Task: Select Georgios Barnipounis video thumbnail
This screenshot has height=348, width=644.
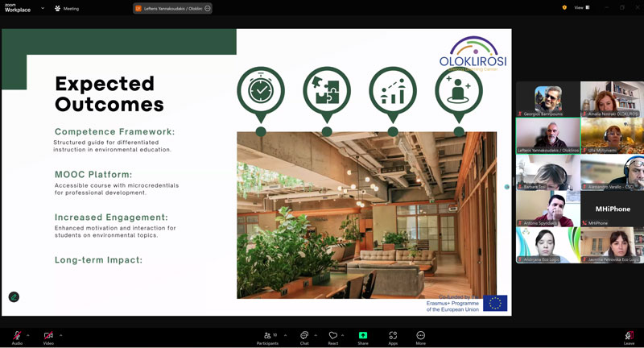Action: pyautogui.click(x=547, y=99)
